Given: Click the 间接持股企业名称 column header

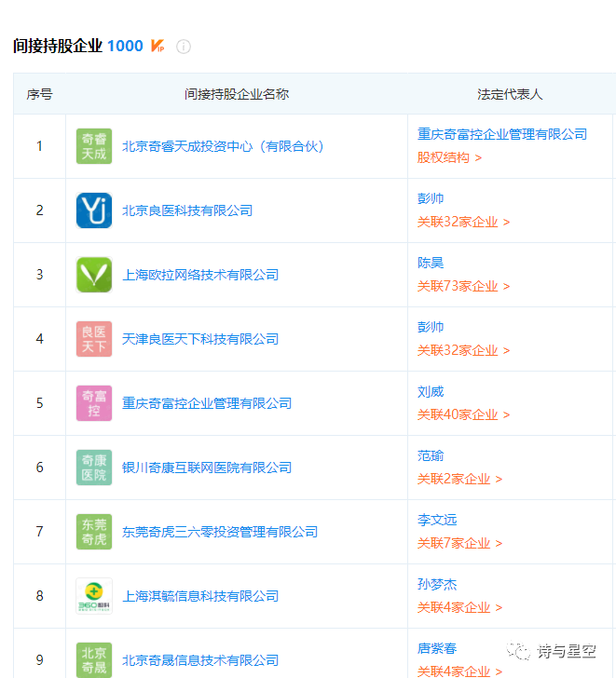Looking at the screenshot, I should [237, 94].
